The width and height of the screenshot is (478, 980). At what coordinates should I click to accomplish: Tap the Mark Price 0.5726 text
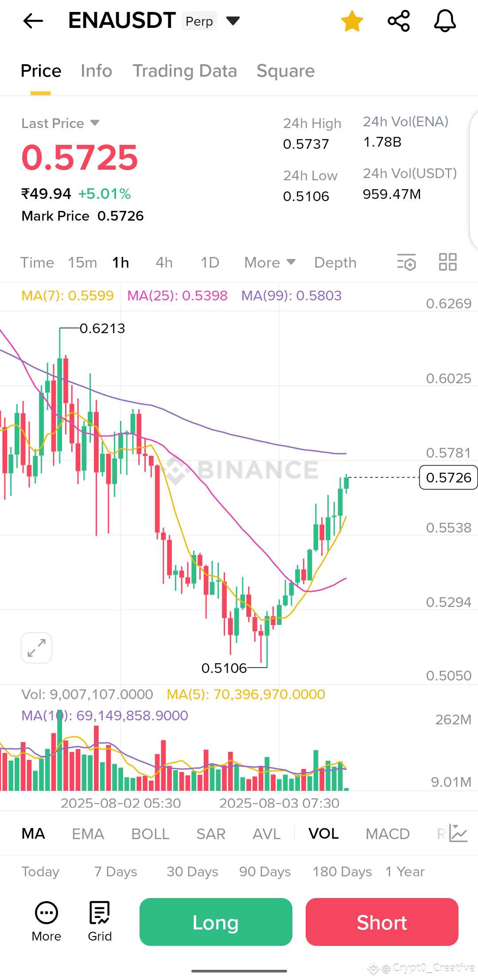coord(82,216)
